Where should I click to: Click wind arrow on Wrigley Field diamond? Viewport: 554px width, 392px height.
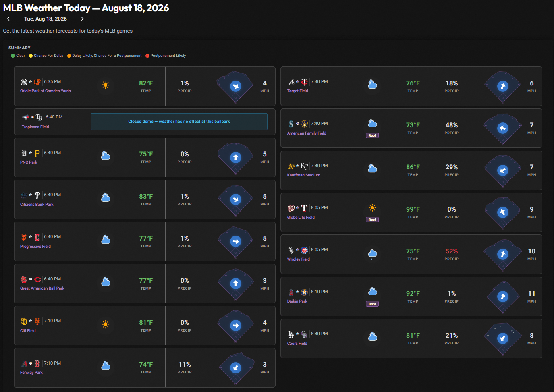[503, 254]
